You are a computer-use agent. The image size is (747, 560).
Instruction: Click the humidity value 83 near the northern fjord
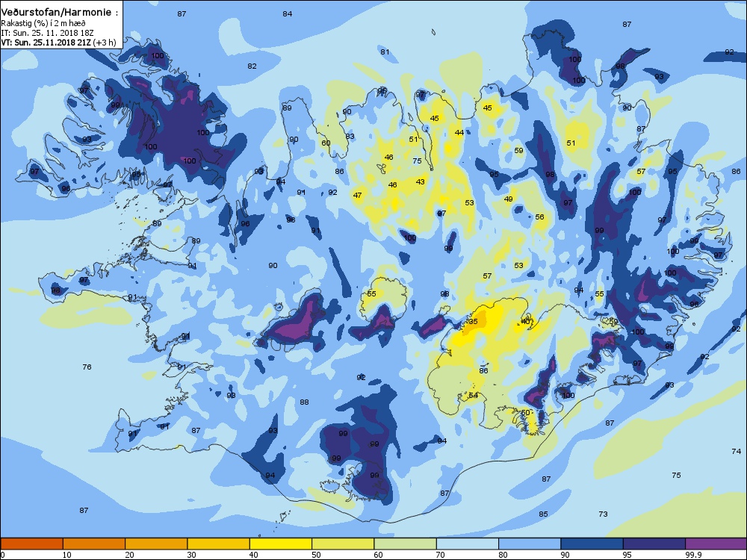350,136
